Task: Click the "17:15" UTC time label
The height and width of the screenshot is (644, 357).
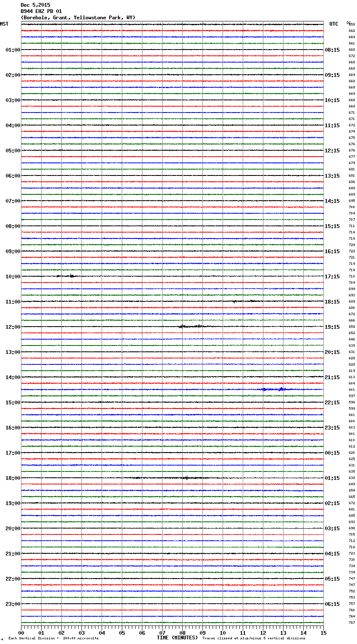Action: coord(332,277)
